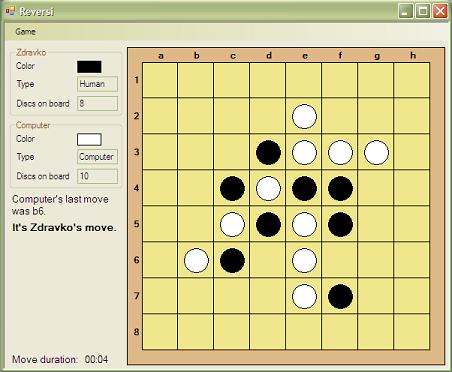
Task: Place a disc on corner square h1
Action: (x=412, y=80)
